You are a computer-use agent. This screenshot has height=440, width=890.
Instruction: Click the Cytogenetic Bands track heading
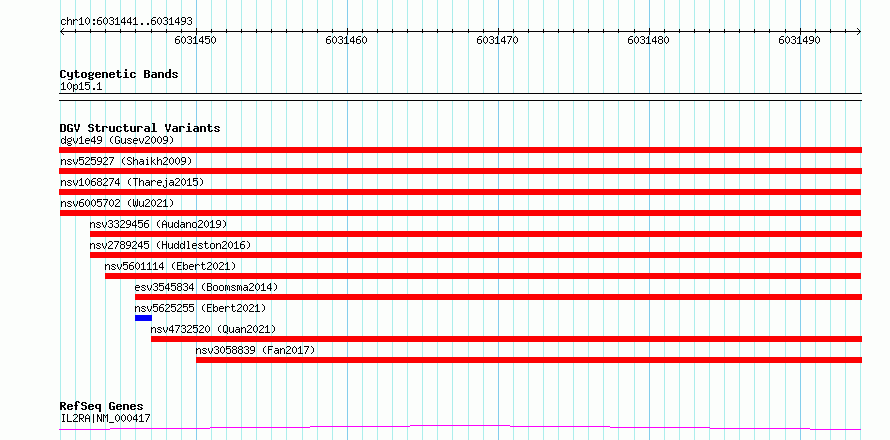coord(119,74)
